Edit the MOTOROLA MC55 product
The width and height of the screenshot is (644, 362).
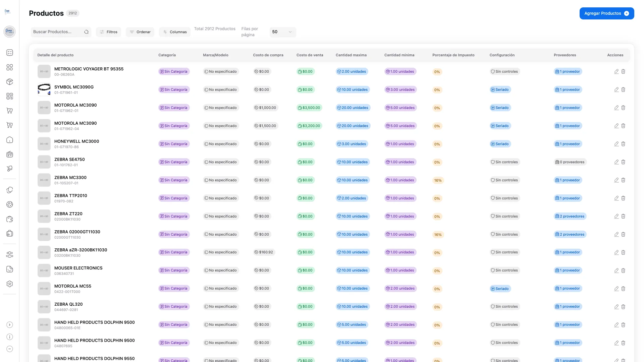coord(616,289)
